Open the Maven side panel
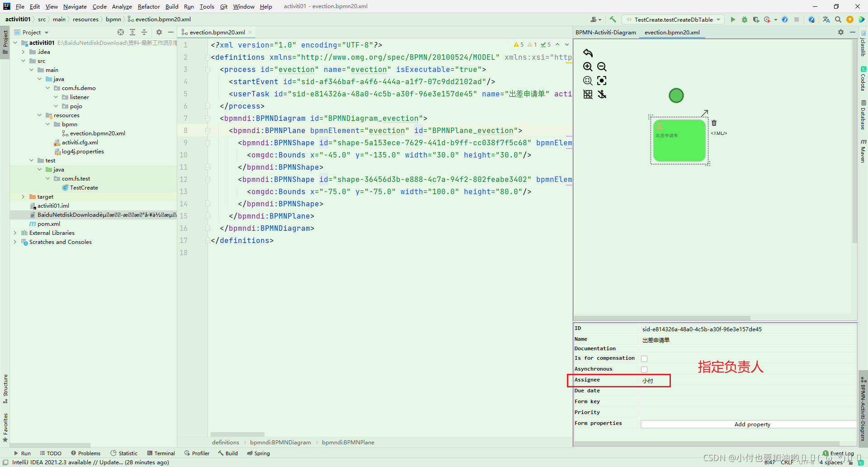Screen dimensions: 868x467 [863, 151]
